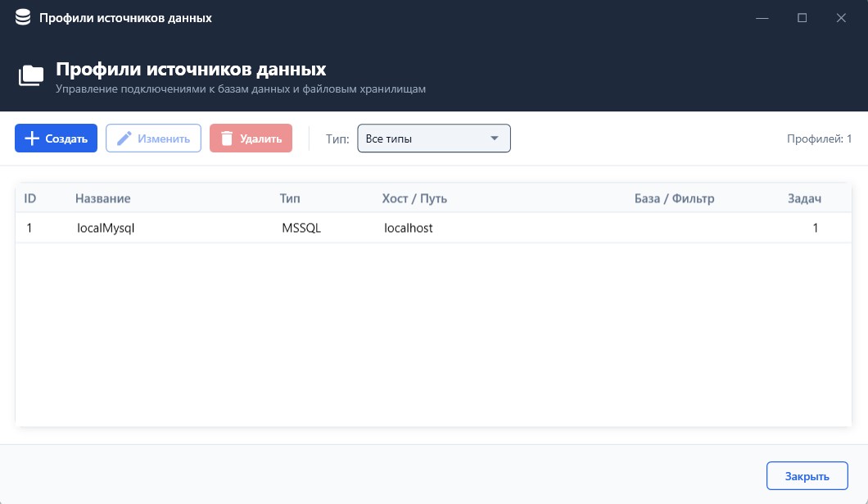The width and height of the screenshot is (868, 504).
Task: Select the localMysql profile row
Action: tap(106, 229)
